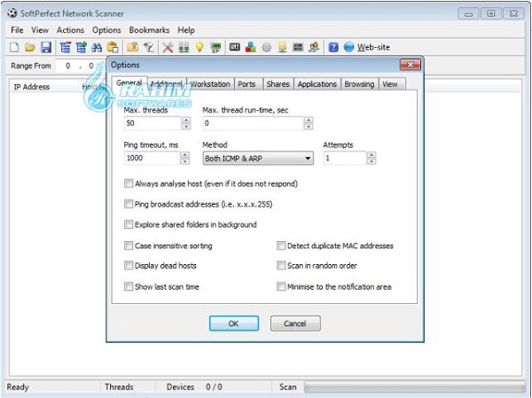Viewport: 532px width, 398px height.
Task: Open the Options menu in menu bar
Action: pyautogui.click(x=106, y=30)
